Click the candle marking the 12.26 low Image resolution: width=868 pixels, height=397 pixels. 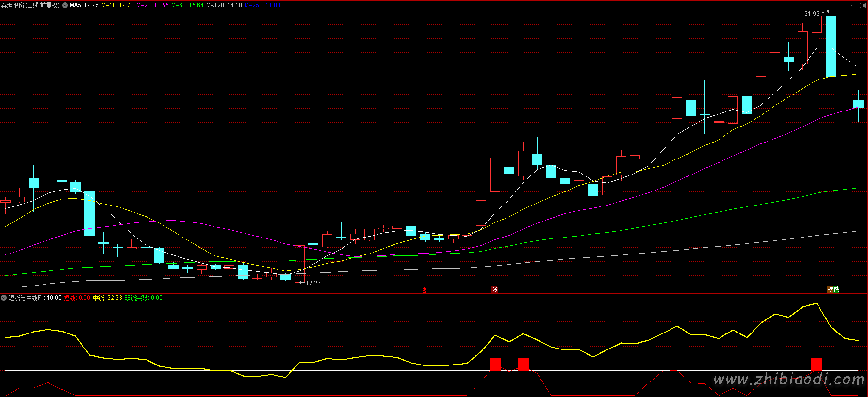[x=300, y=264]
